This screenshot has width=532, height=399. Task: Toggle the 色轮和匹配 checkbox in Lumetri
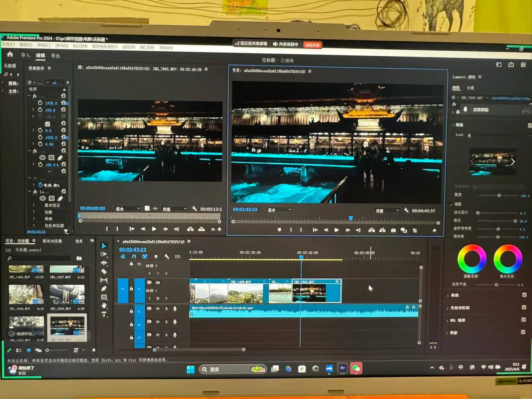524,307
